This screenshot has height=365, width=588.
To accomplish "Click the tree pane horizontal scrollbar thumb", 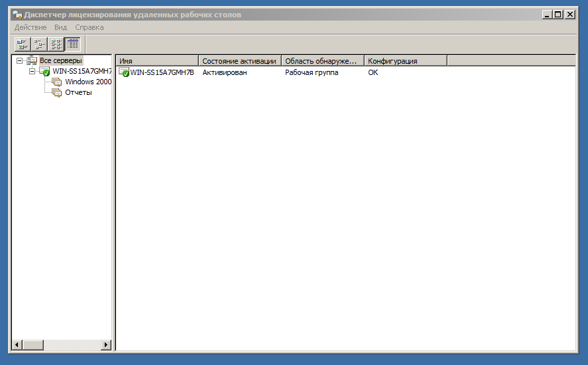I will coord(32,344).
